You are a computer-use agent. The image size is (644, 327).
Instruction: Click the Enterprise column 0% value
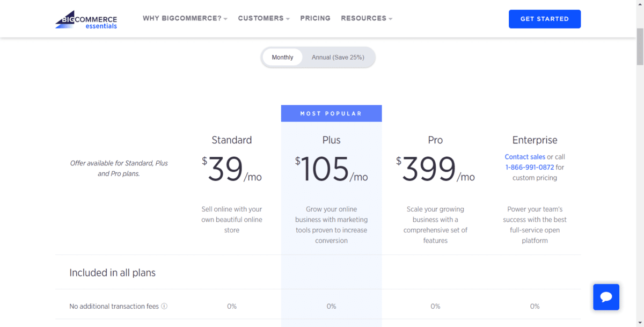coord(535,306)
